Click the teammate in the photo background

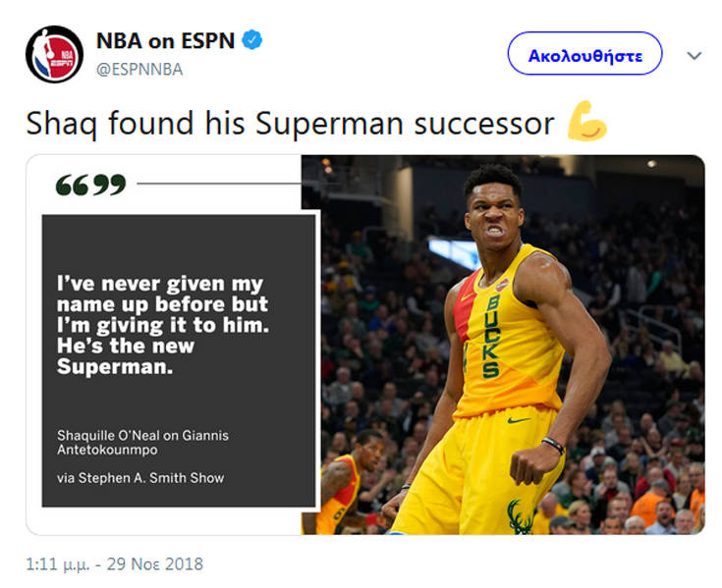(x=348, y=482)
